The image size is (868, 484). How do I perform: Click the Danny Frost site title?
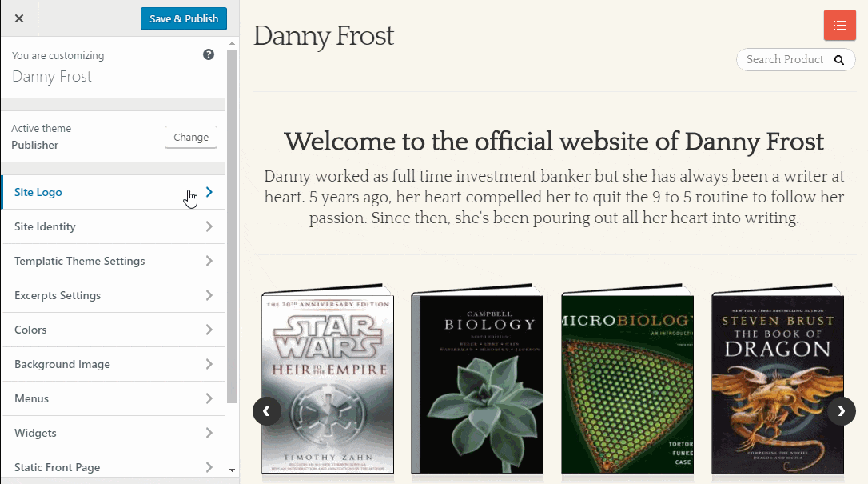click(324, 37)
